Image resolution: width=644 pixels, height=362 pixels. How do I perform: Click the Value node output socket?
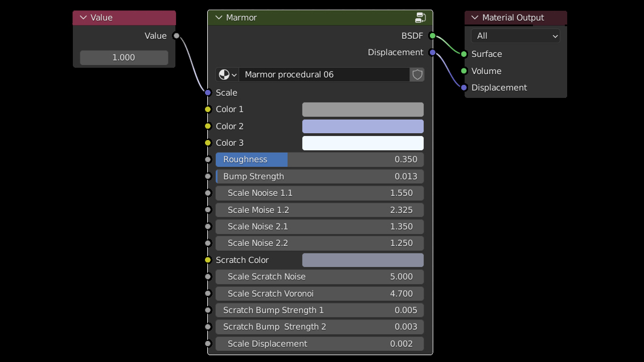click(x=177, y=36)
